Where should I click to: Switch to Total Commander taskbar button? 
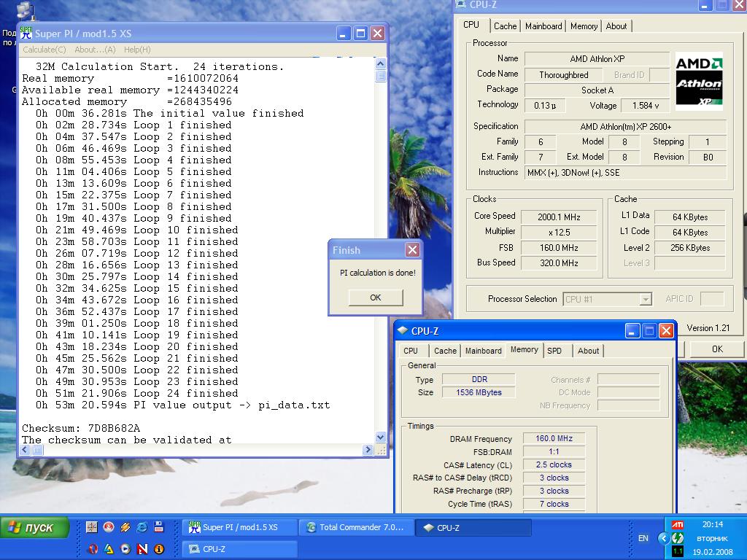[x=356, y=527]
